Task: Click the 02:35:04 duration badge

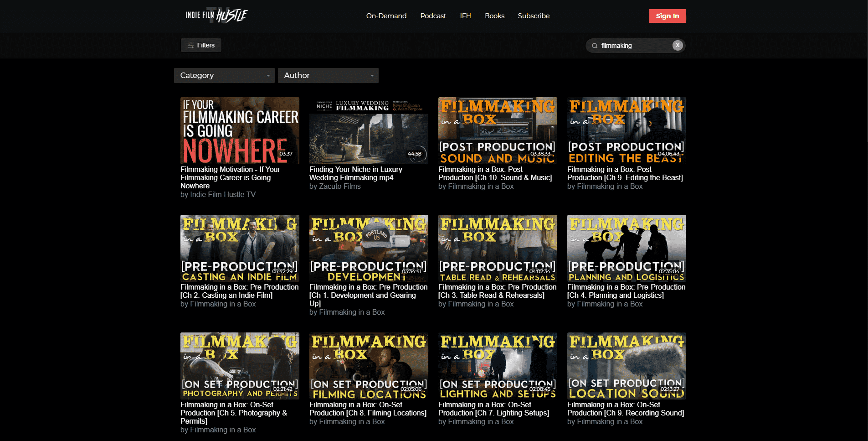Action: (669, 271)
